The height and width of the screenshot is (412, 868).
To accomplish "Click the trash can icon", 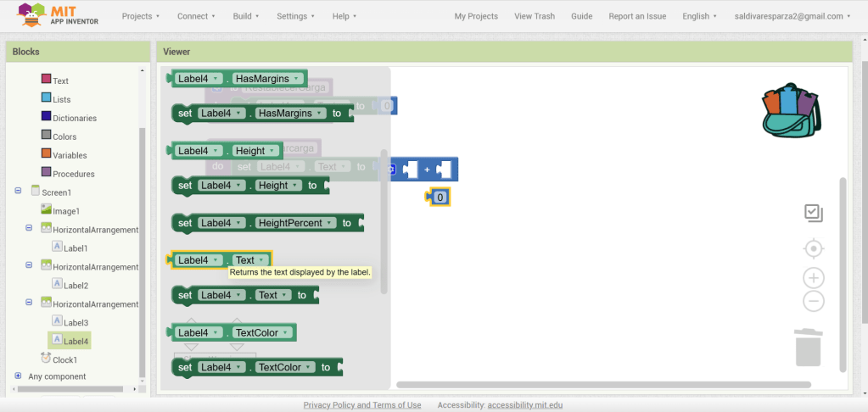I will coord(808,348).
